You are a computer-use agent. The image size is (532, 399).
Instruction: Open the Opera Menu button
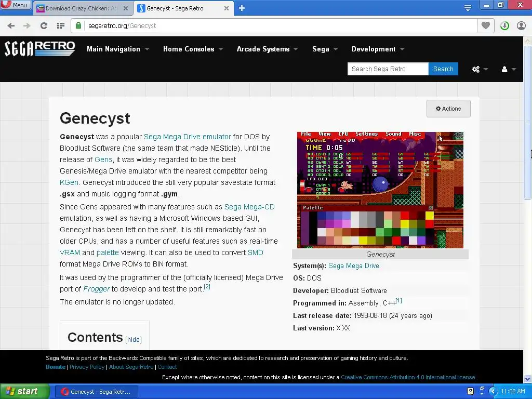click(16, 5)
